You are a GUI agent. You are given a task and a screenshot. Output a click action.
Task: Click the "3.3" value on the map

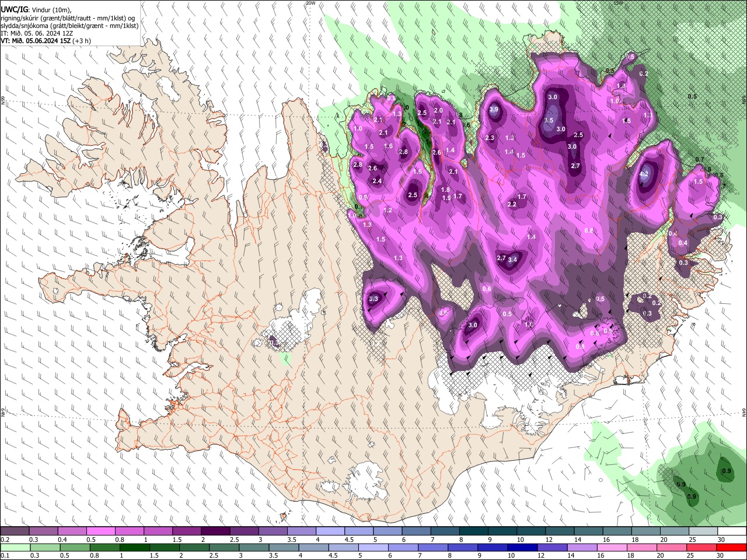click(374, 299)
